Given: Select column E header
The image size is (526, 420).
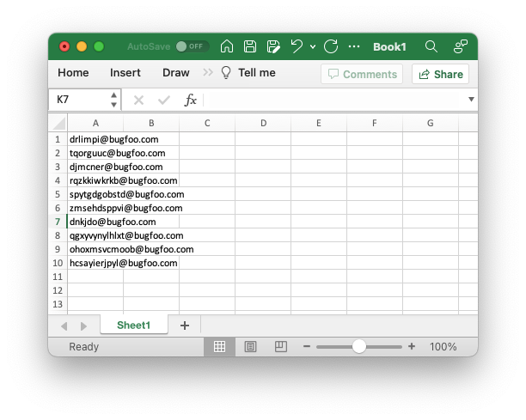Looking at the screenshot, I should pyautogui.click(x=319, y=123).
